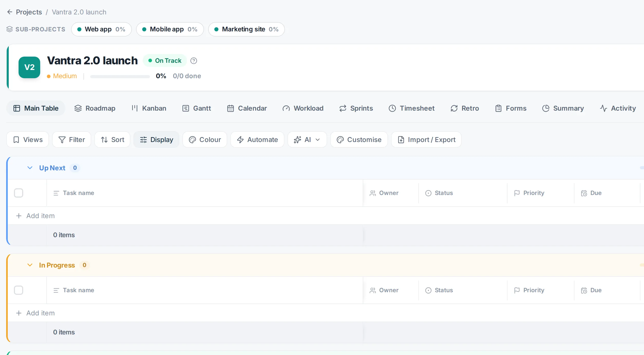
Task: Open the Timesheet tab
Action: [412, 108]
